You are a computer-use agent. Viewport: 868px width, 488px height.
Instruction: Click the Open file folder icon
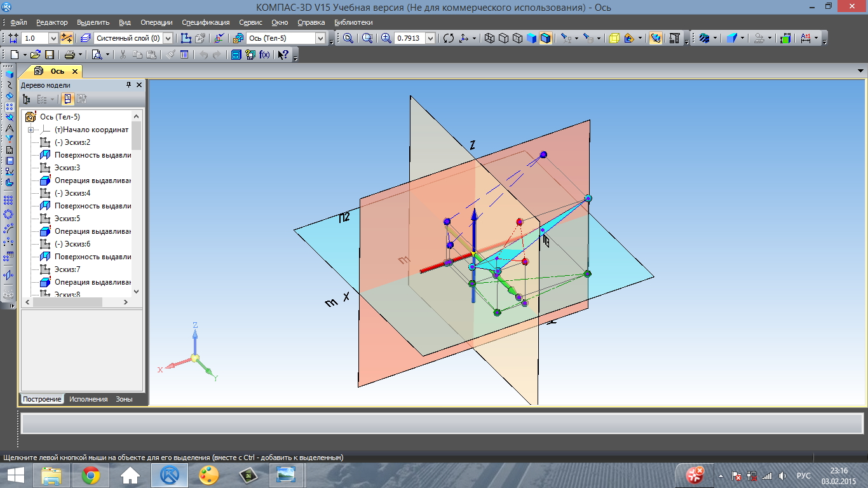pos(35,55)
